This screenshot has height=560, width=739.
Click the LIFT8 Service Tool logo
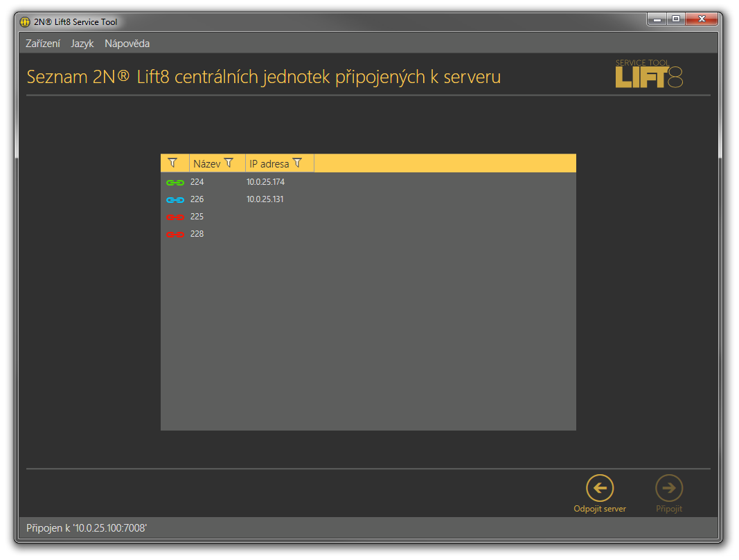pyautogui.click(x=649, y=73)
